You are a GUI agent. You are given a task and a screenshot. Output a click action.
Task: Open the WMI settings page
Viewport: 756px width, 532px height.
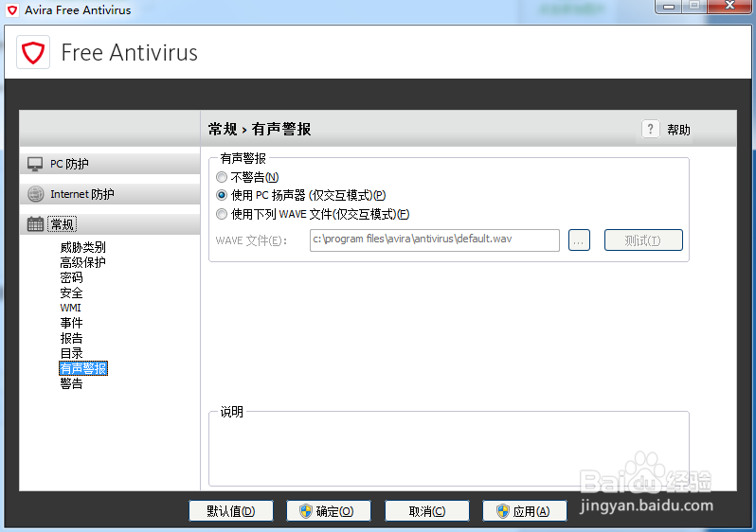pos(70,308)
